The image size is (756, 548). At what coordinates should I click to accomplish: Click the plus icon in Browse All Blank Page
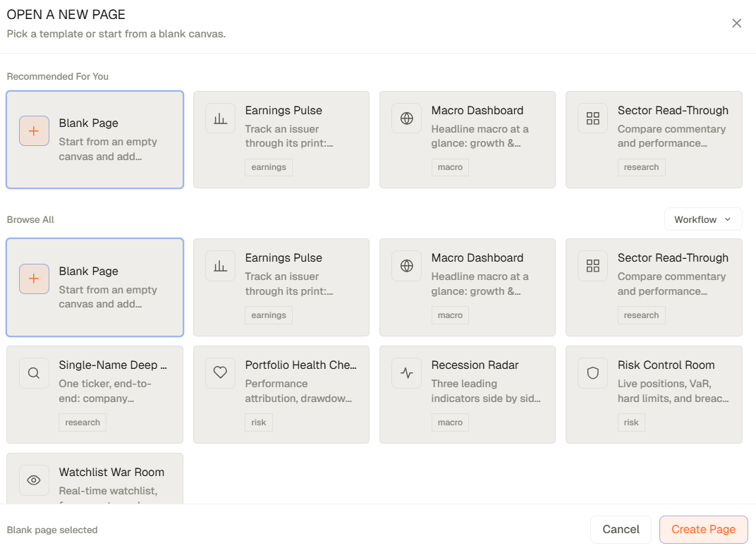34,279
